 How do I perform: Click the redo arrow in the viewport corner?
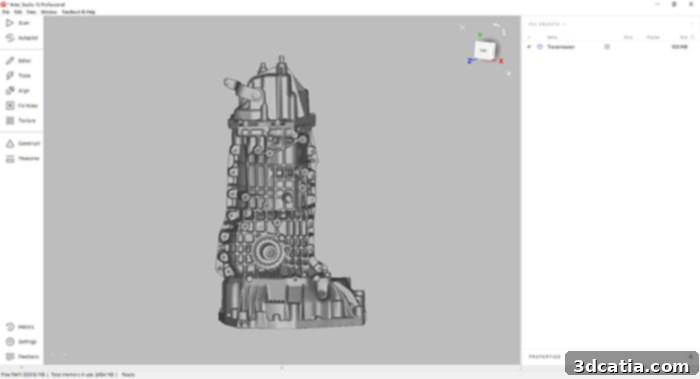(x=64, y=356)
